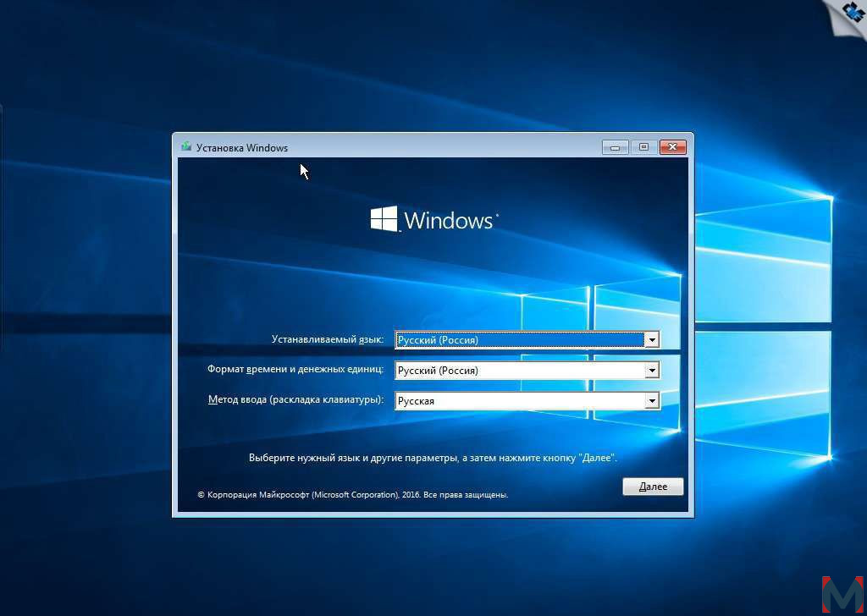
Task: Minimize the Установка Windows window
Action: pyautogui.click(x=615, y=147)
